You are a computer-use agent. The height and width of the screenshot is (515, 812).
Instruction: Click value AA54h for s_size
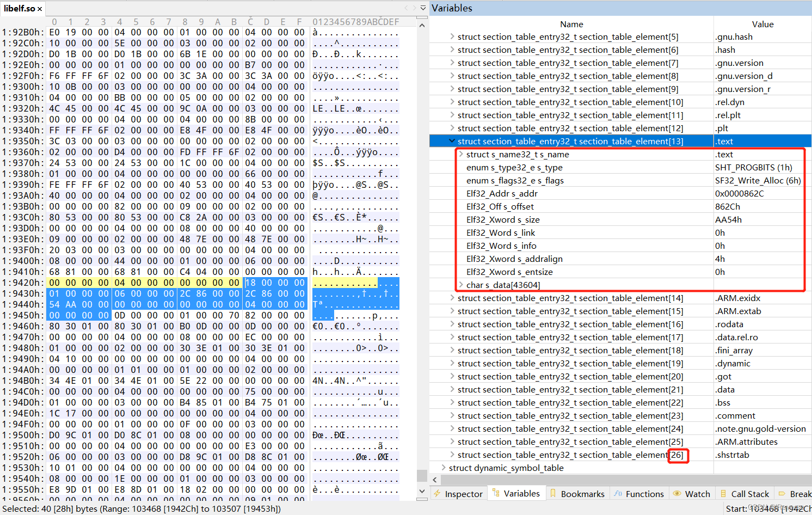point(728,219)
